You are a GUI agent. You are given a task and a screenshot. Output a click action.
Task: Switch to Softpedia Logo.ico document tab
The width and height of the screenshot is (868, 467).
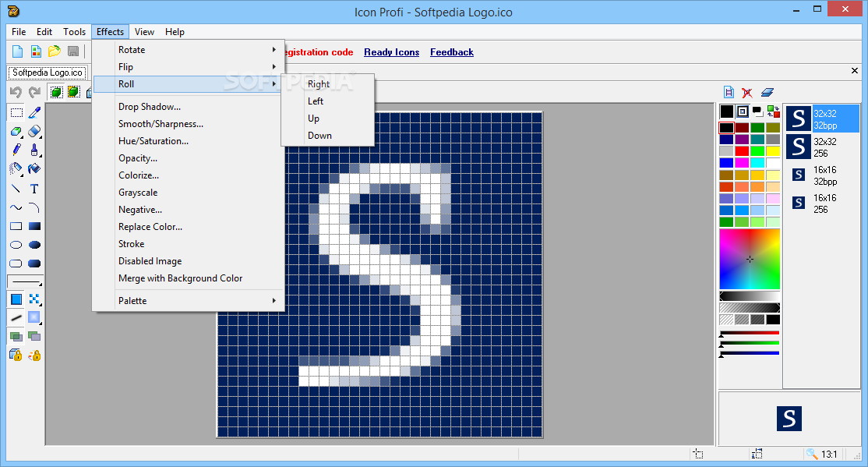pos(47,73)
